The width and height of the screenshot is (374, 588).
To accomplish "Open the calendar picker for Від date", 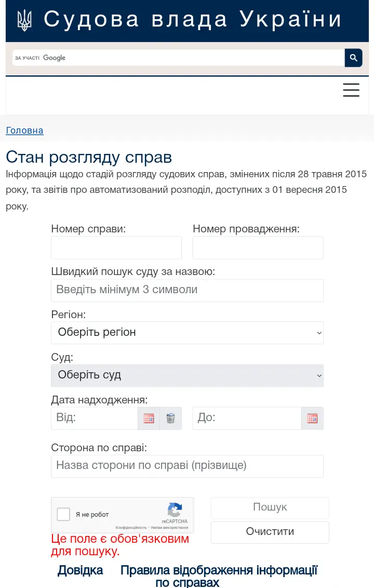I will click(149, 418).
